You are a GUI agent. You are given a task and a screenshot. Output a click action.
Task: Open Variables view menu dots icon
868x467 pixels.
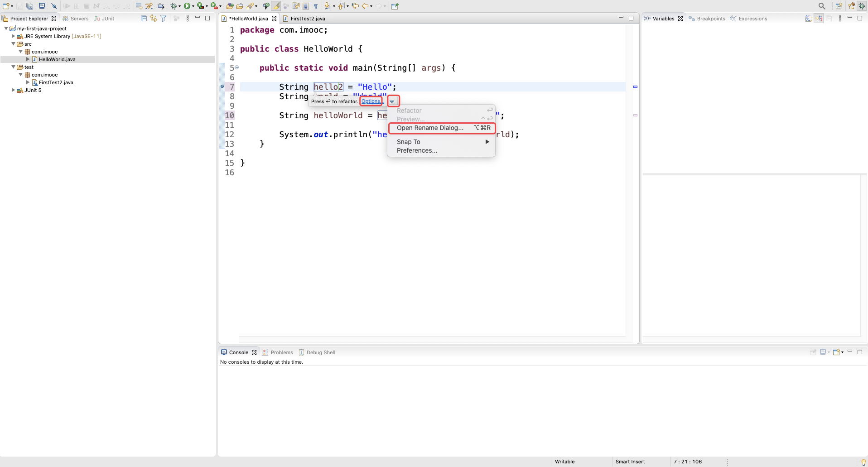[x=840, y=19]
